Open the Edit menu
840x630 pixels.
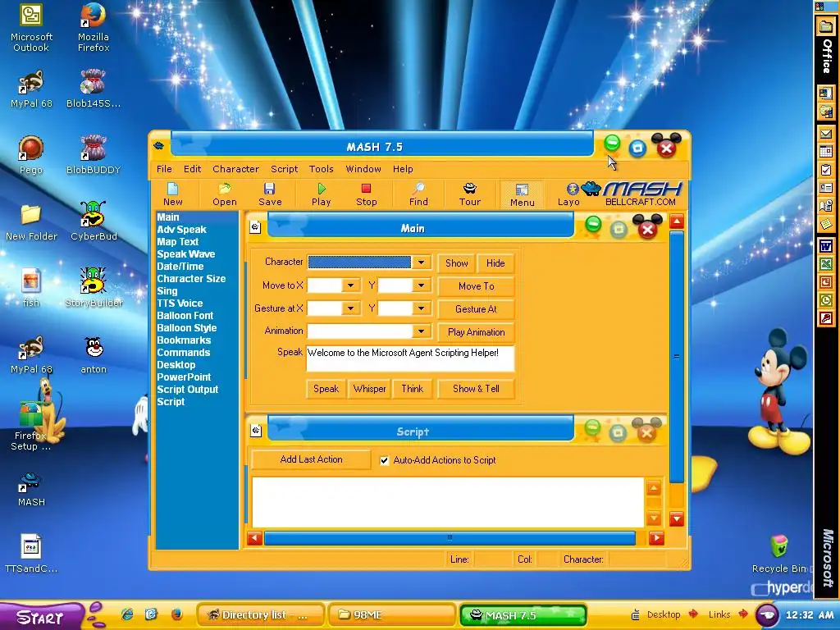(x=192, y=169)
